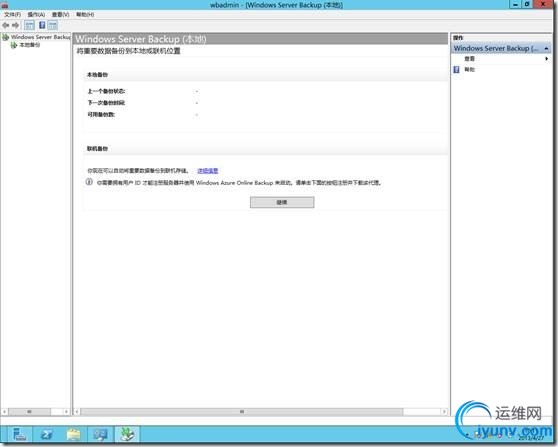Click 查看 in the Actions pane

pyautogui.click(x=469, y=59)
